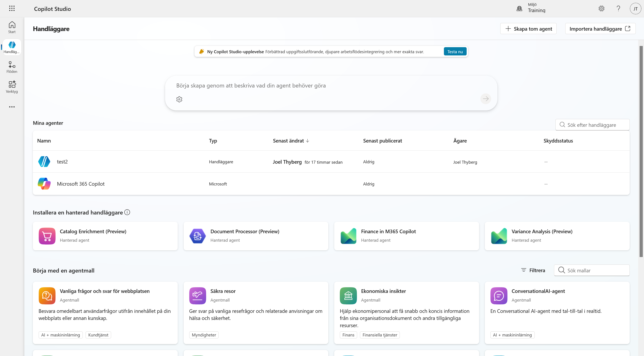Image resolution: width=644 pixels, height=356 pixels.
Task: Sort by Senast ändrat column header
Action: tap(291, 141)
